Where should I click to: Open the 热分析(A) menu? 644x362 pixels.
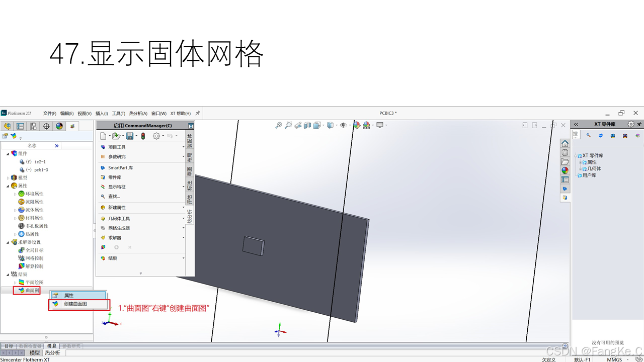pyautogui.click(x=139, y=113)
